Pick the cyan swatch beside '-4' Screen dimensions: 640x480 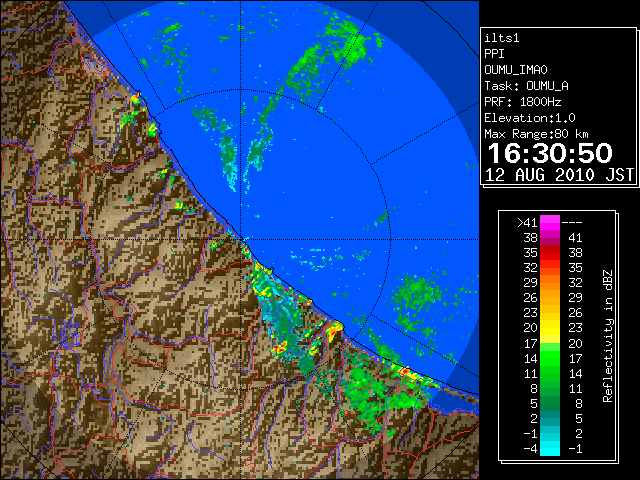pyautogui.click(x=550, y=448)
